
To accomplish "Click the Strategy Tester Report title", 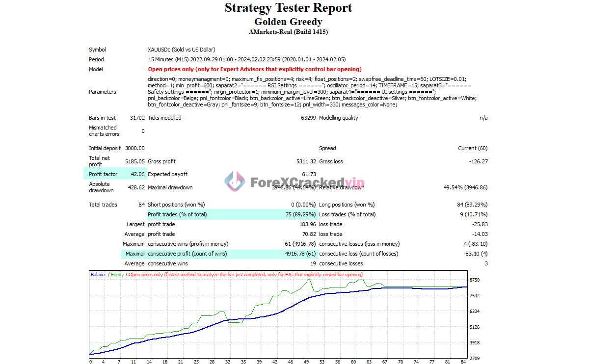I will [288, 8].
